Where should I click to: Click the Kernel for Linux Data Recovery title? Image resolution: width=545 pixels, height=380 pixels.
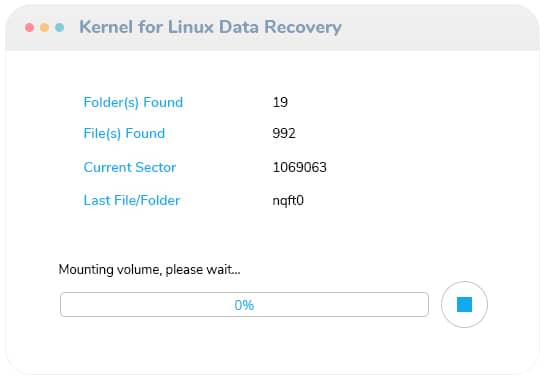pos(210,27)
